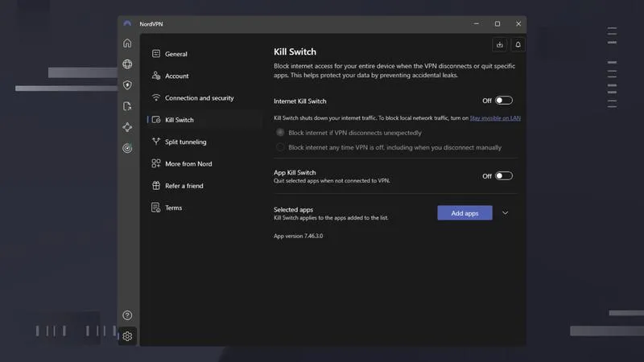Open the Terms section

[x=204, y=208]
